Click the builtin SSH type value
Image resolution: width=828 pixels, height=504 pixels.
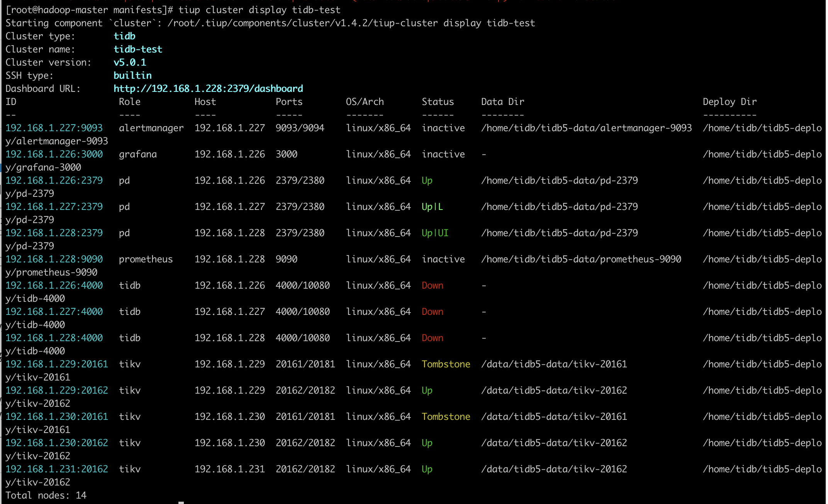132,75
